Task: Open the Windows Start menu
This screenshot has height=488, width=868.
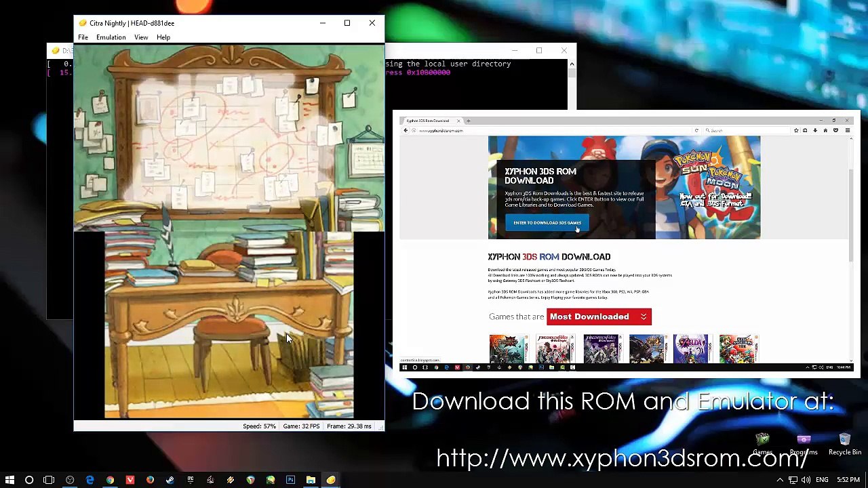Action: [x=9, y=480]
